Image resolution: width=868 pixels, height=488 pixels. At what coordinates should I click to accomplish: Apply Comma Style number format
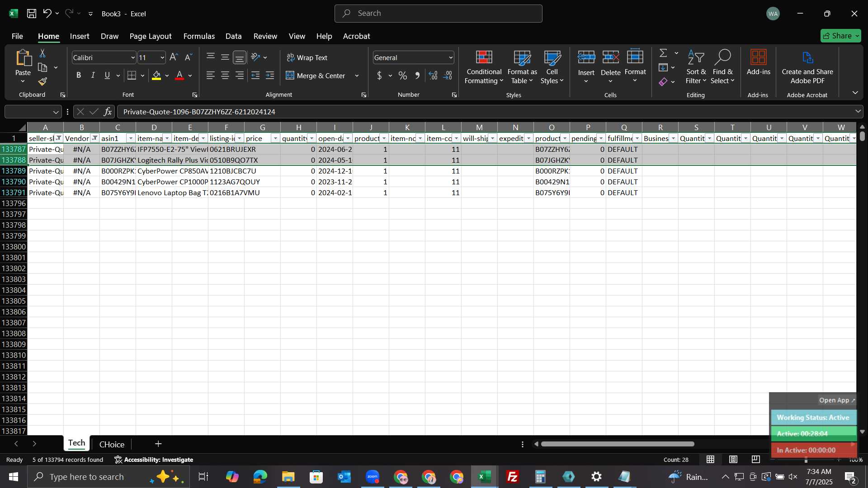(417, 75)
